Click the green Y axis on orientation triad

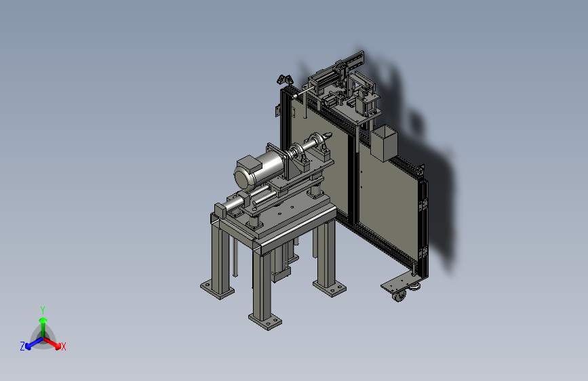(43, 326)
